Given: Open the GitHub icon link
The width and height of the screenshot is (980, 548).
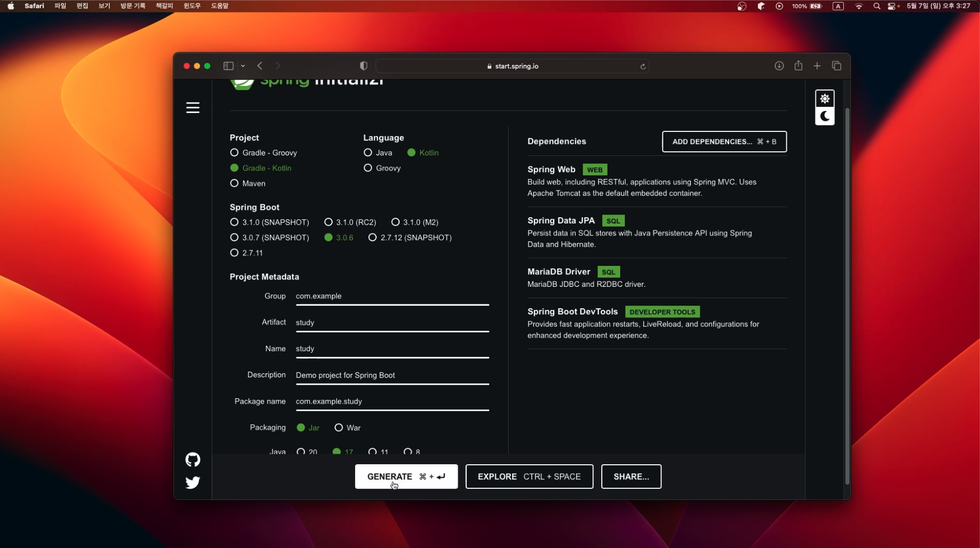Looking at the screenshot, I should 193,460.
